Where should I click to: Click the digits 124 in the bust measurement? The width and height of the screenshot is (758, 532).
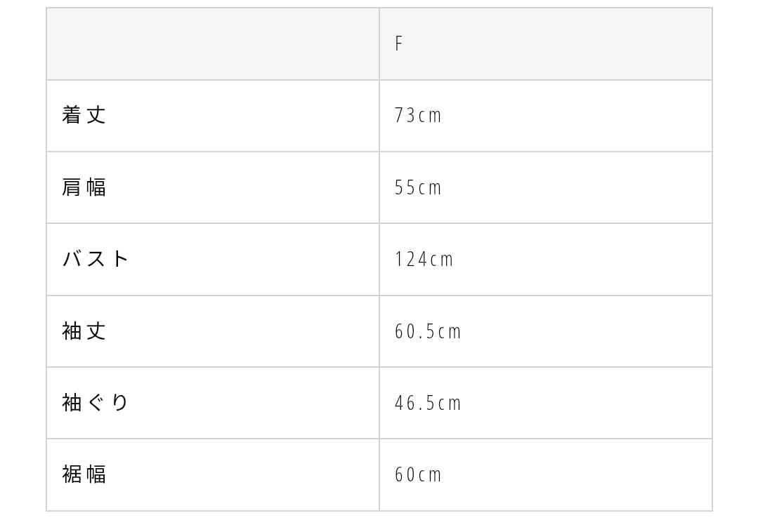(411, 260)
